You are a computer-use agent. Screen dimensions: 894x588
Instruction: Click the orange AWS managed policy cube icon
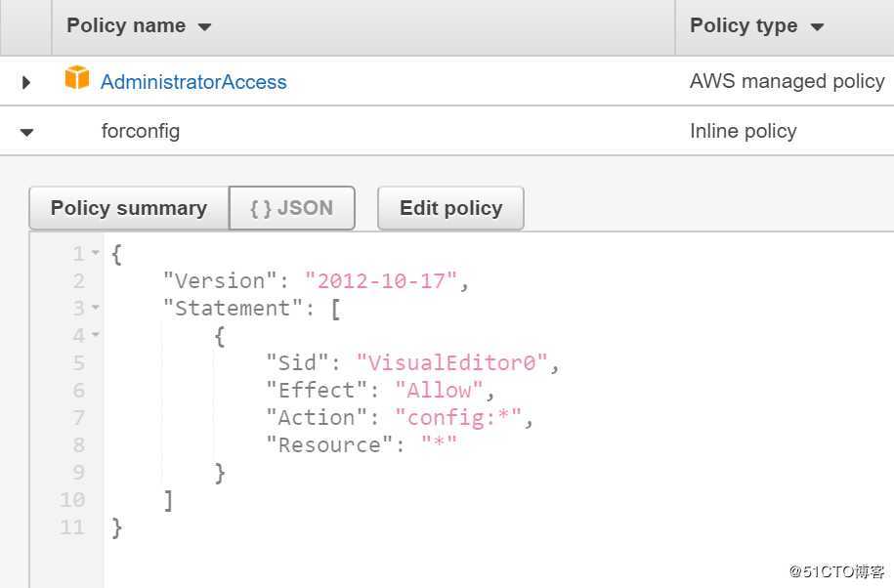click(77, 79)
